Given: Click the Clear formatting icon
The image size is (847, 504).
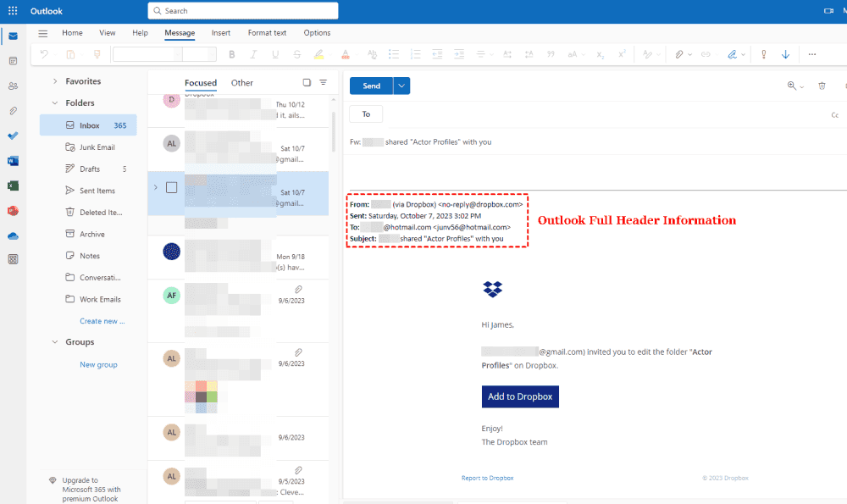Looking at the screenshot, I should coord(372,54).
